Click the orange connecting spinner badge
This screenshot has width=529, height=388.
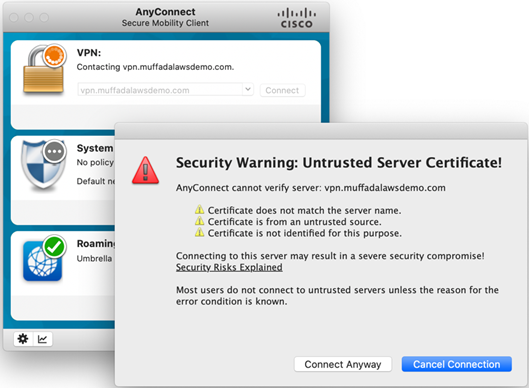coord(54,55)
